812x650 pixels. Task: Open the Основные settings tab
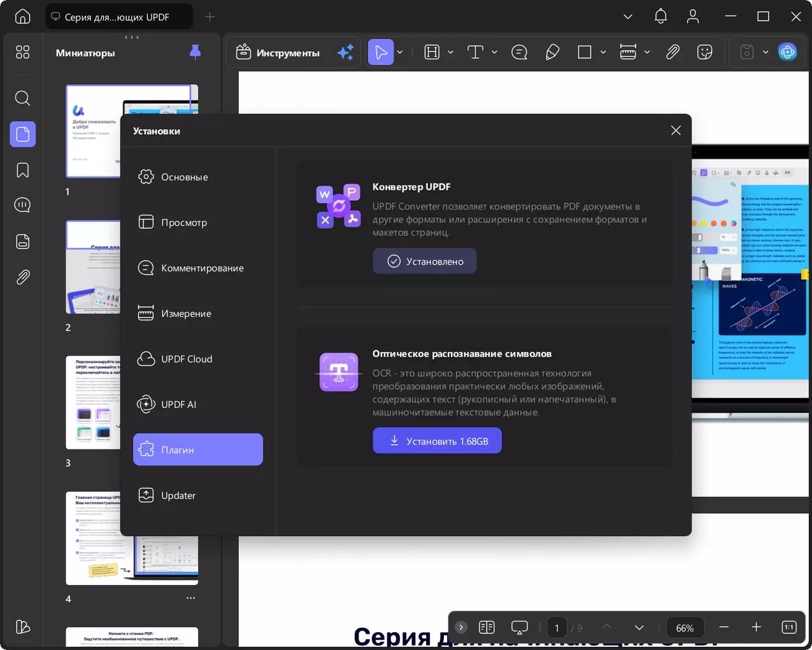click(x=198, y=177)
